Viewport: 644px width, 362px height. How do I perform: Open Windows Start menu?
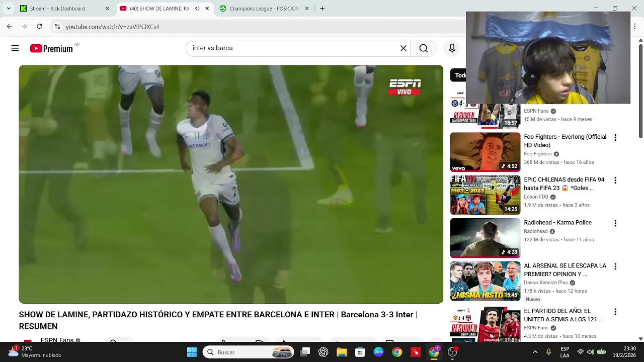(192, 352)
